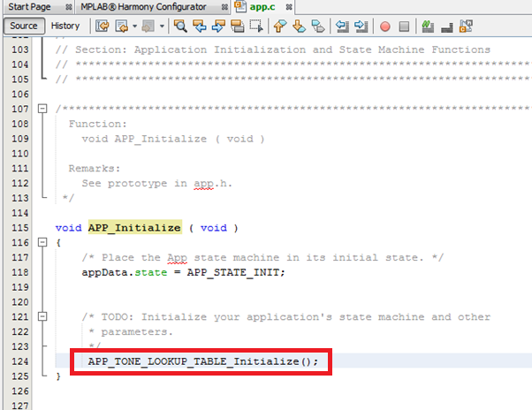Click the Find Selection magnifier icon
The height and width of the screenshot is (410, 532).
coord(180,26)
